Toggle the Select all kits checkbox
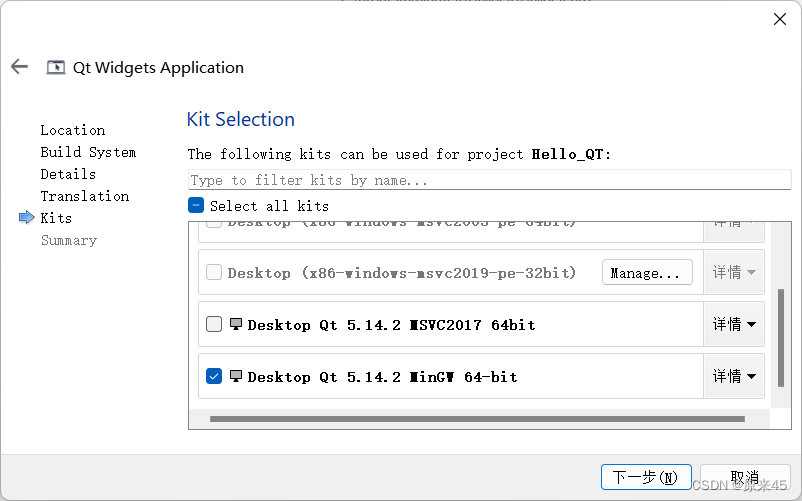 197,205
